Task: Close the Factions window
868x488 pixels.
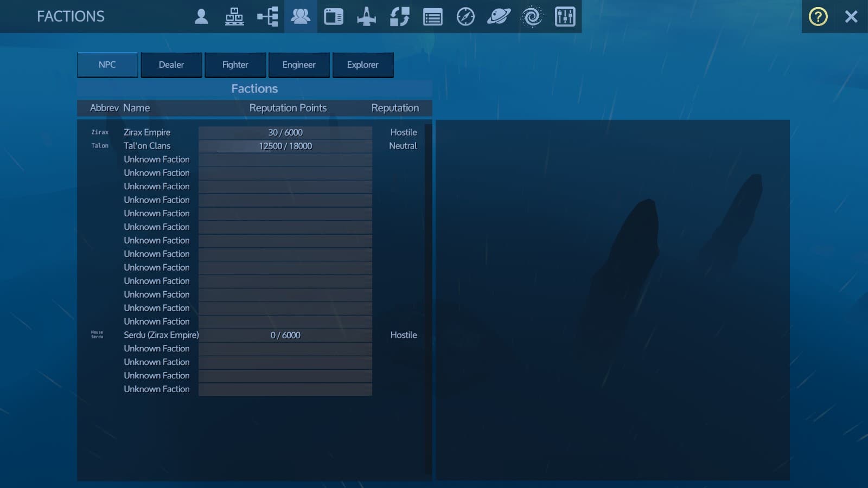Action: click(851, 16)
